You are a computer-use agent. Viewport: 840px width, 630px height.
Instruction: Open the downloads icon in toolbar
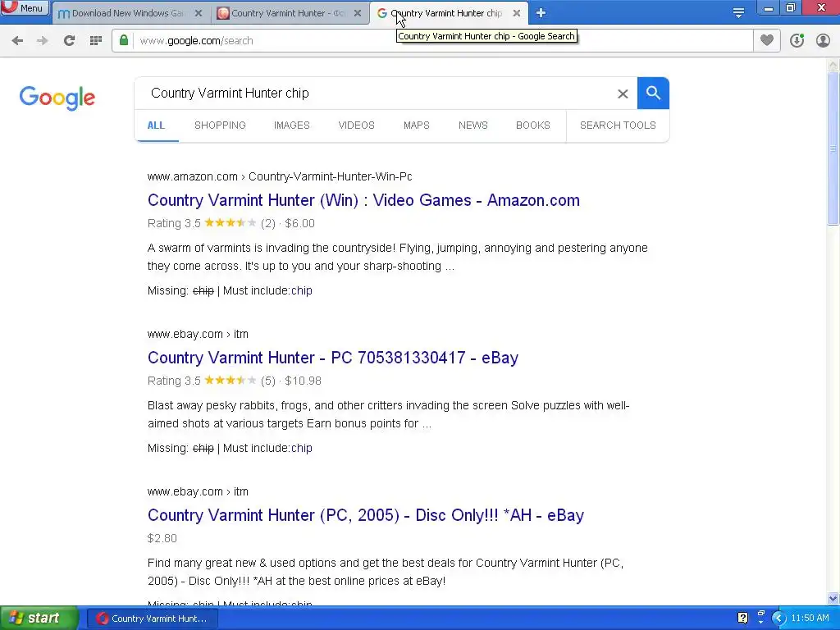pos(797,40)
